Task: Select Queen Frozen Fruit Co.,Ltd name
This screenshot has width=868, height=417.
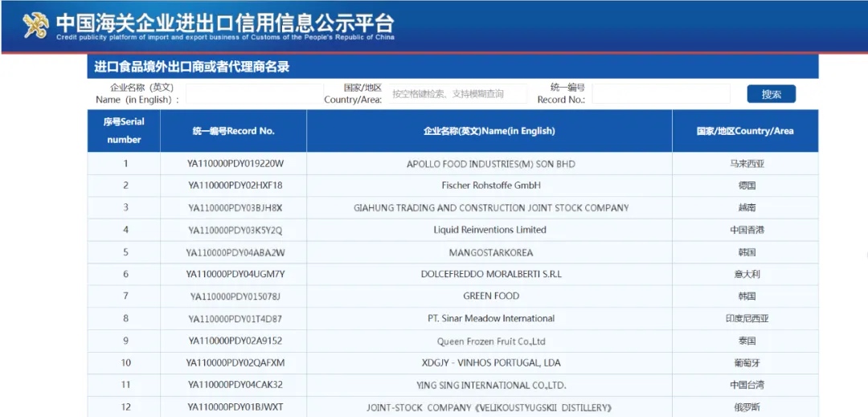Action: click(x=491, y=341)
